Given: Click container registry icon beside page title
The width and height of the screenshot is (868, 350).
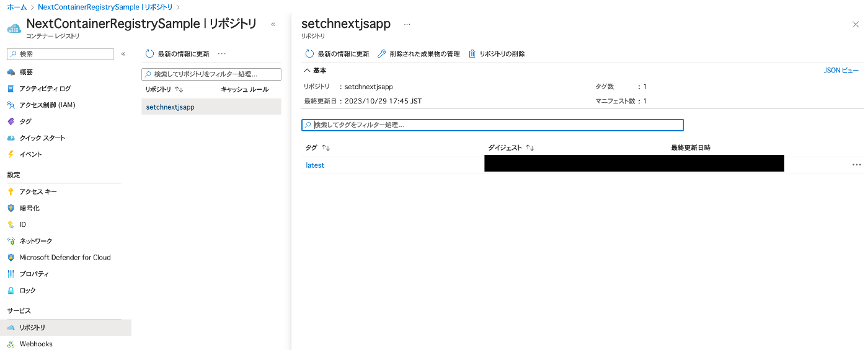Looking at the screenshot, I should tap(14, 28).
